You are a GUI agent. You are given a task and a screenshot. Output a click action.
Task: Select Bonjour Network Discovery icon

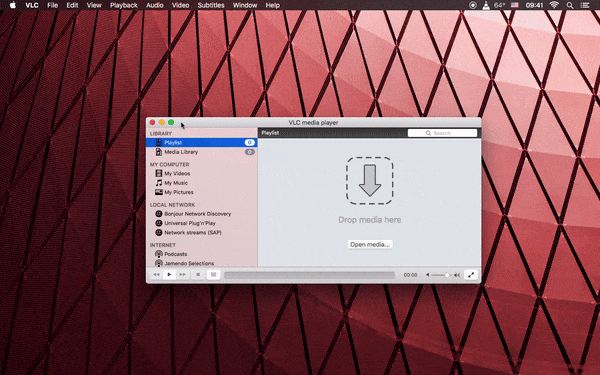click(x=159, y=214)
